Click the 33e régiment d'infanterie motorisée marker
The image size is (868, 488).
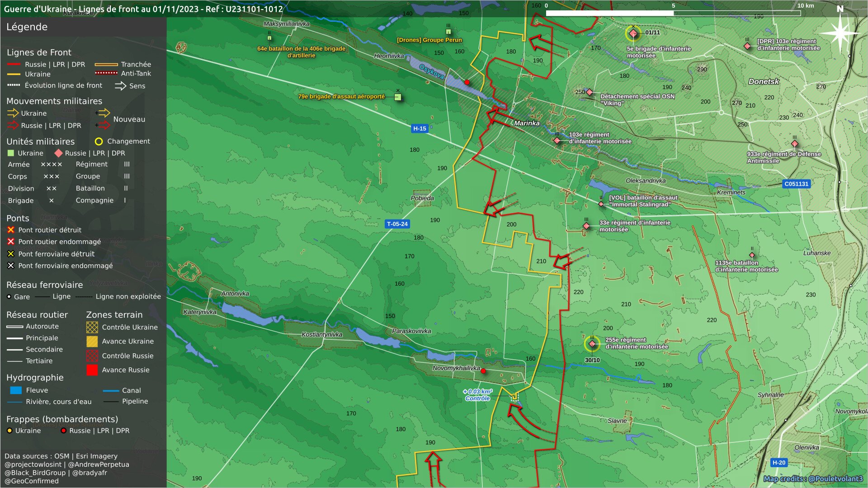tap(586, 226)
